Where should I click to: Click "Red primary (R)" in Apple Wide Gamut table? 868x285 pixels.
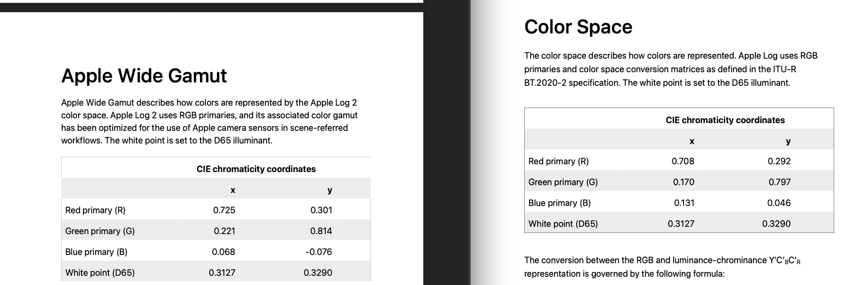(95, 210)
